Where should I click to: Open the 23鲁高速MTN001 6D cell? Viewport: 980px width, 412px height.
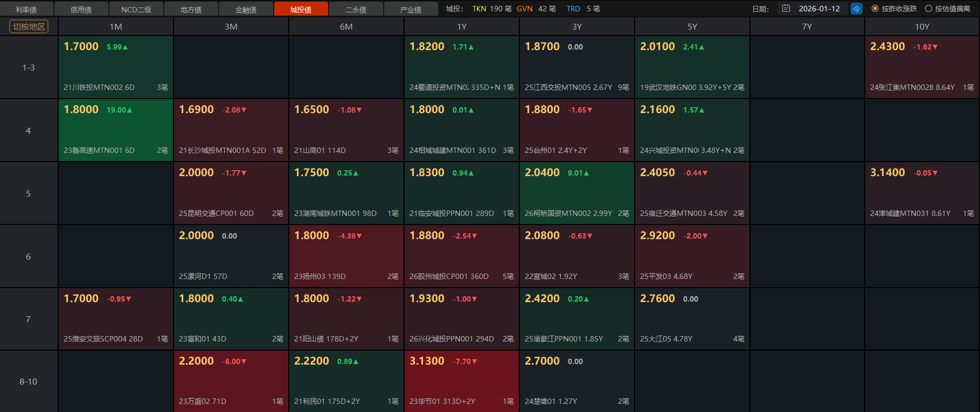click(116, 130)
